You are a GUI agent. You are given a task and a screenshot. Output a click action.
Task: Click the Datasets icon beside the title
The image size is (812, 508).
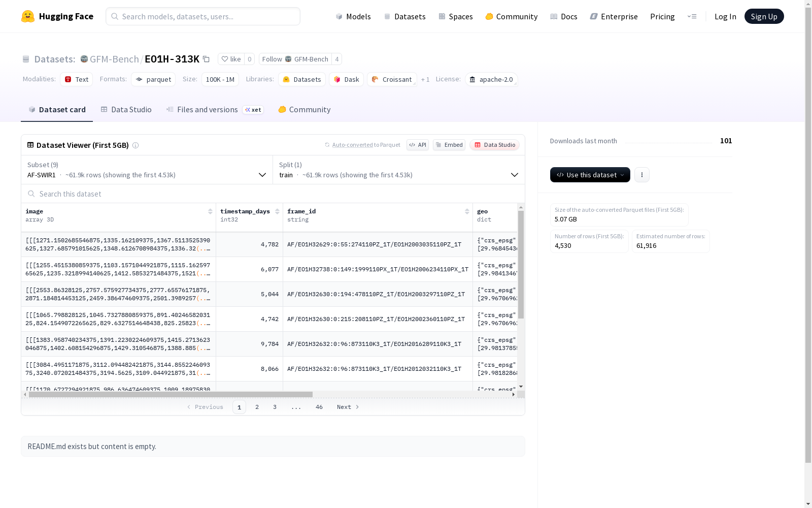click(x=26, y=59)
